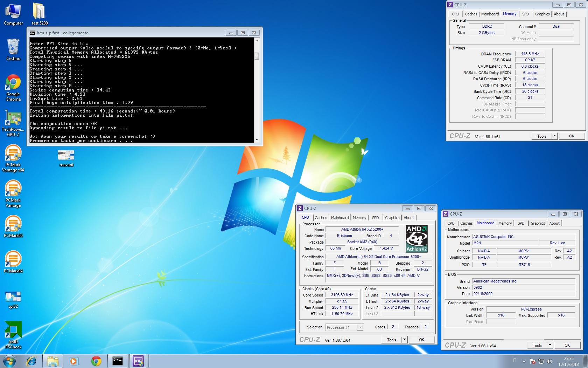Open the taskbar clock showing 23:35
This screenshot has width=588, height=368.
pyautogui.click(x=569, y=361)
